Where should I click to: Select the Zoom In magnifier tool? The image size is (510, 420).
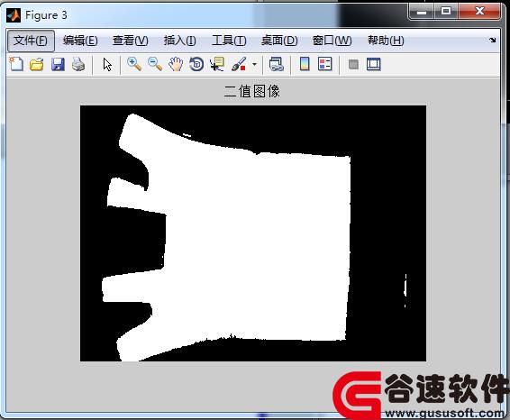(x=133, y=64)
